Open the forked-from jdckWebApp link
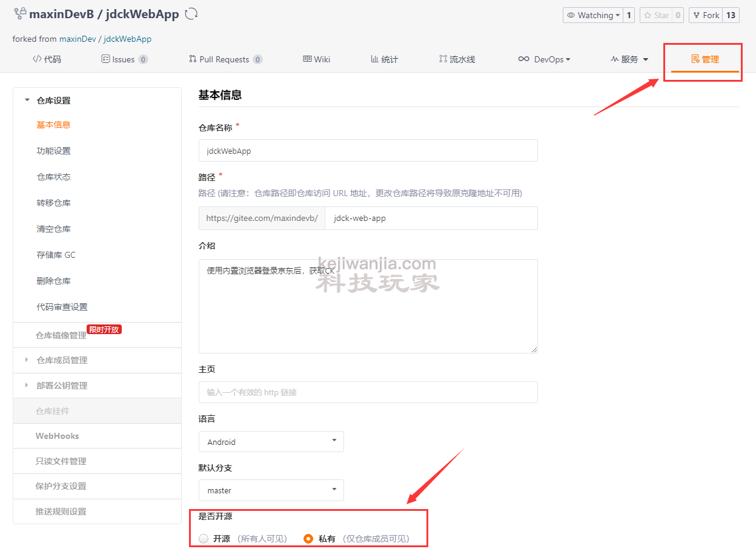The image size is (756, 549). pos(128,39)
